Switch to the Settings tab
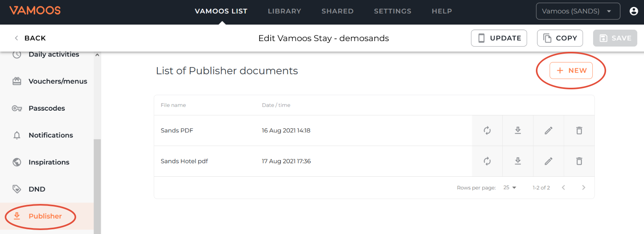 [392, 11]
